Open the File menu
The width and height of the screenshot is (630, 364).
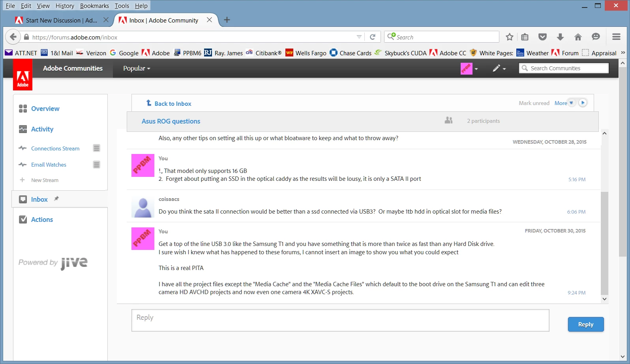[10, 6]
